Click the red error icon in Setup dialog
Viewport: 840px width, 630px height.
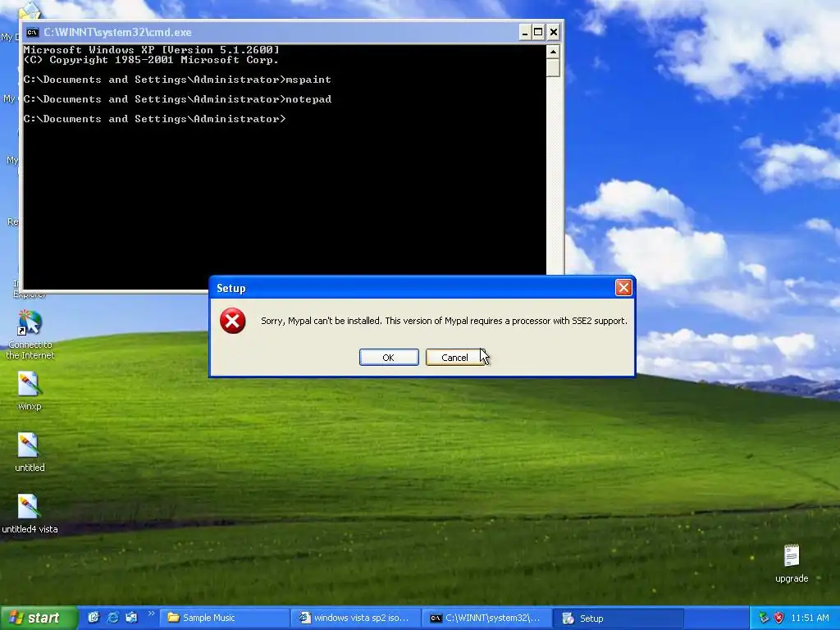pos(232,321)
